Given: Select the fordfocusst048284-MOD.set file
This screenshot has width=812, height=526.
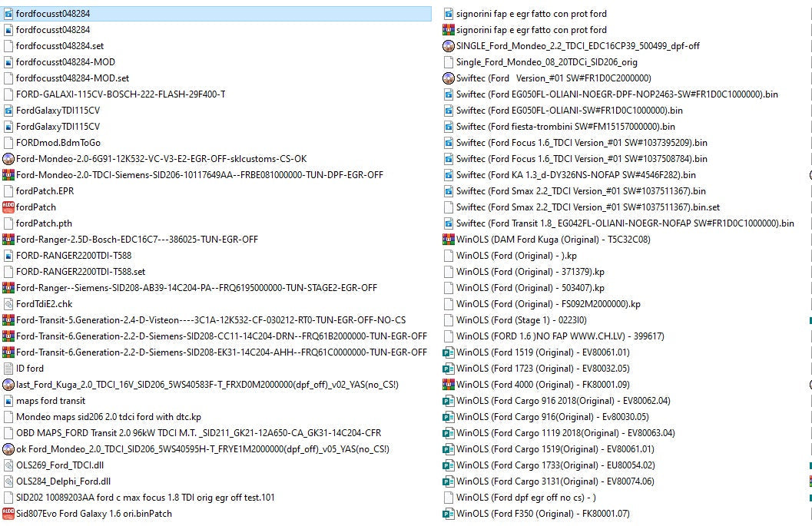Looking at the screenshot, I should click(x=72, y=78).
